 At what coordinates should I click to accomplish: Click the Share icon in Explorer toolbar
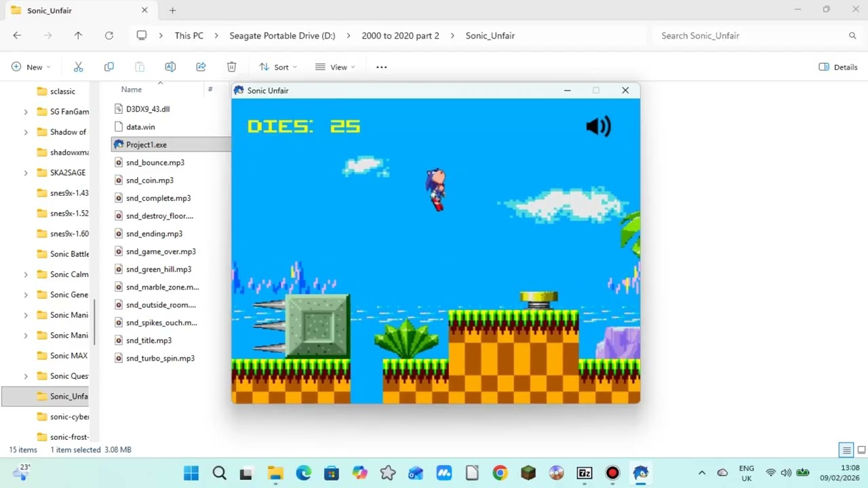(x=201, y=67)
